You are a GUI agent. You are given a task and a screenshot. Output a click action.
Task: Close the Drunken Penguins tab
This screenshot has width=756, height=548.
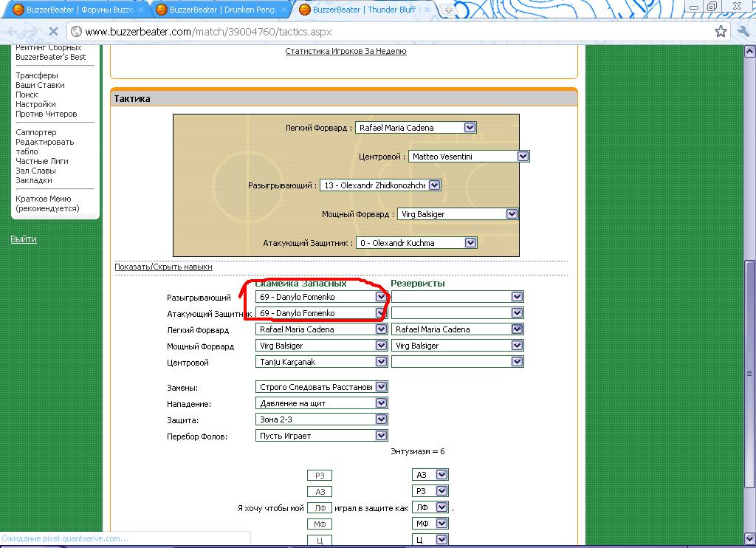[x=284, y=10]
